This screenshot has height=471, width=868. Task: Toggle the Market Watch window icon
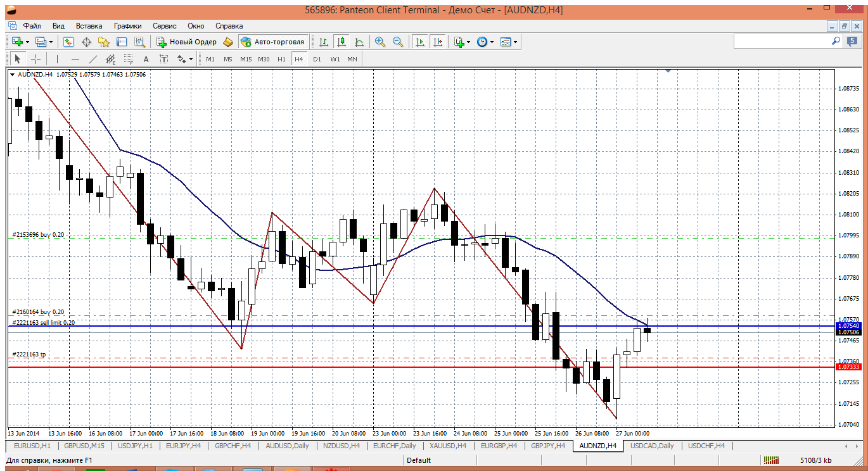[x=68, y=42]
